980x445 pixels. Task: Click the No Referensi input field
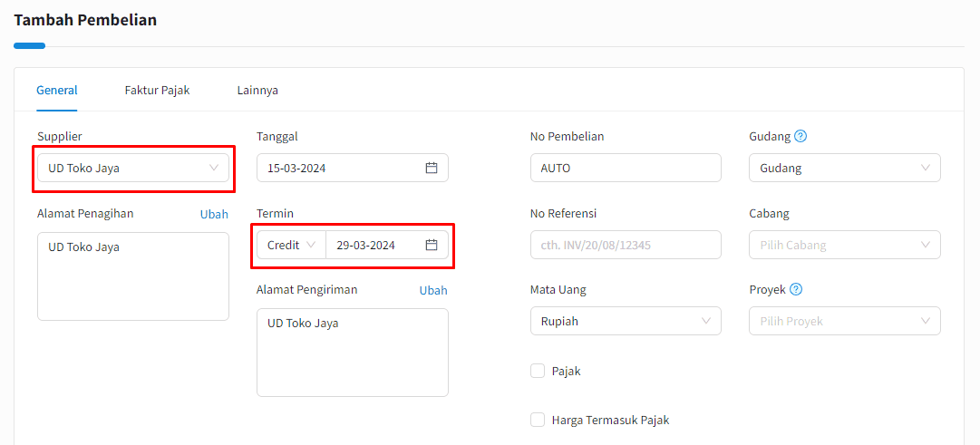626,245
